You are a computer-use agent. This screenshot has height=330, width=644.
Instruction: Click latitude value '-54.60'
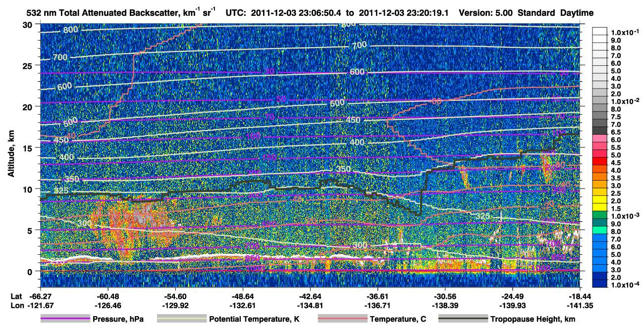pos(175,296)
